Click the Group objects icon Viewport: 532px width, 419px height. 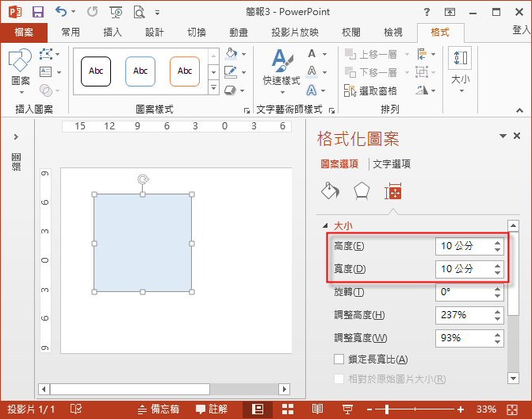422,72
